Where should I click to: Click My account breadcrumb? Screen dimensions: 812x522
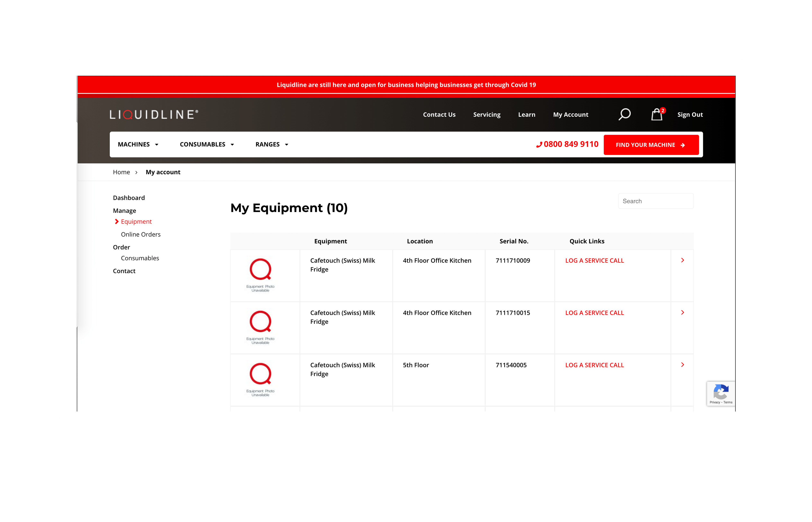[x=163, y=172]
